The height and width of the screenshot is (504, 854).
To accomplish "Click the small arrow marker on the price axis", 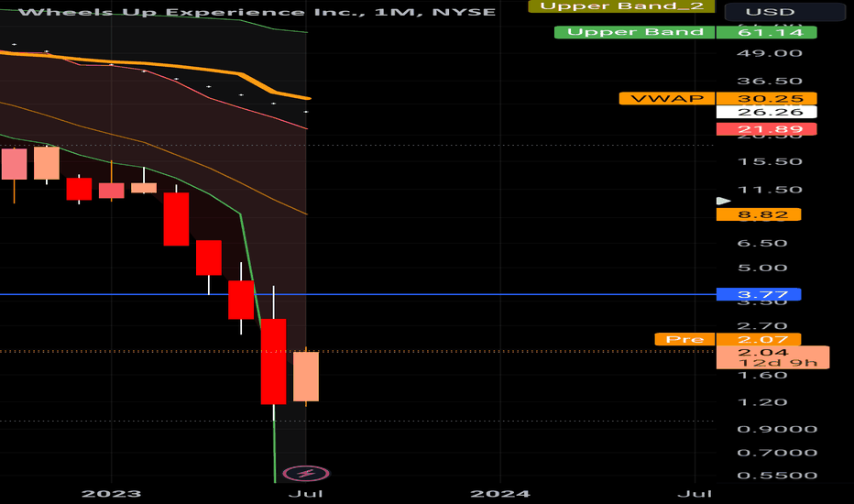I will (723, 201).
